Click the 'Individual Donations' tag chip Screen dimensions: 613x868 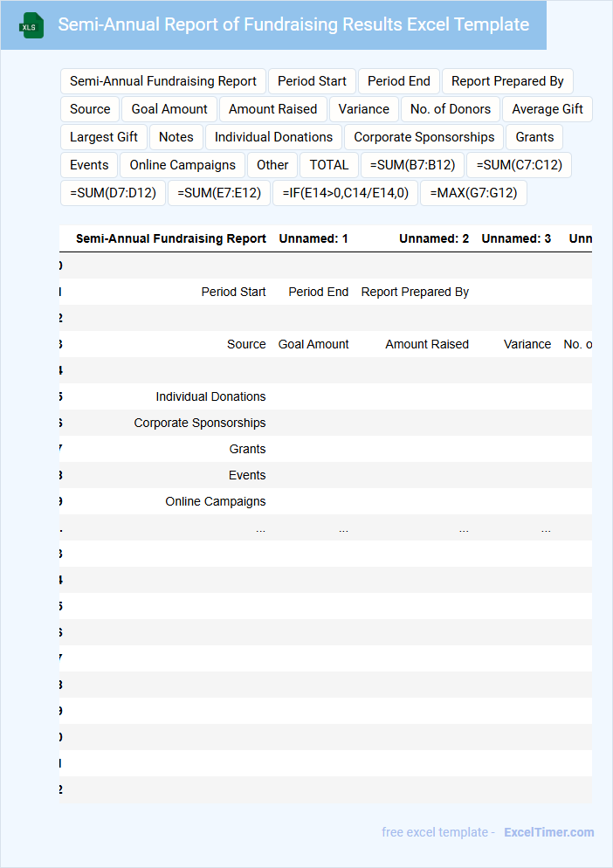273,137
